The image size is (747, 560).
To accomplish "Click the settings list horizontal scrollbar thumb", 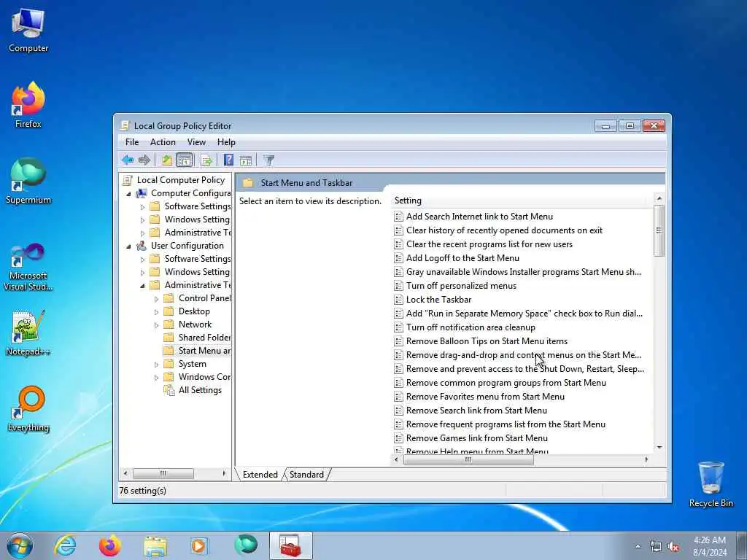I will (x=468, y=459).
